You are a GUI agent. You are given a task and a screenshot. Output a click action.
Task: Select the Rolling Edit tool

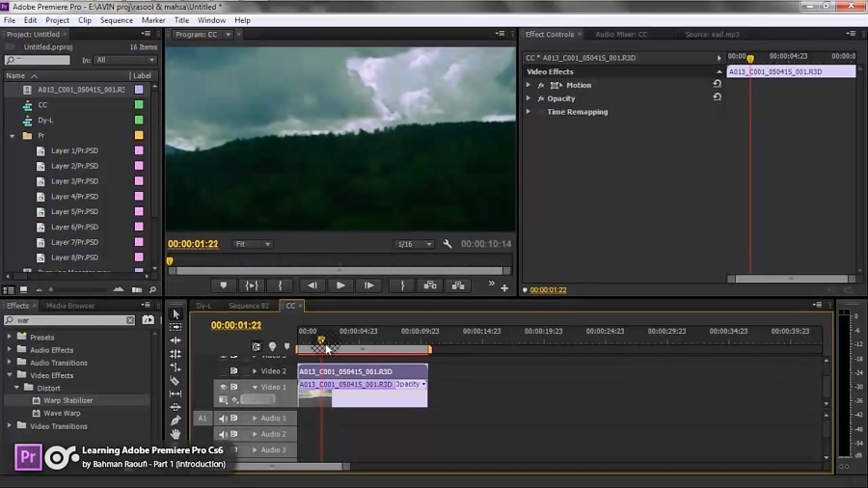176,354
